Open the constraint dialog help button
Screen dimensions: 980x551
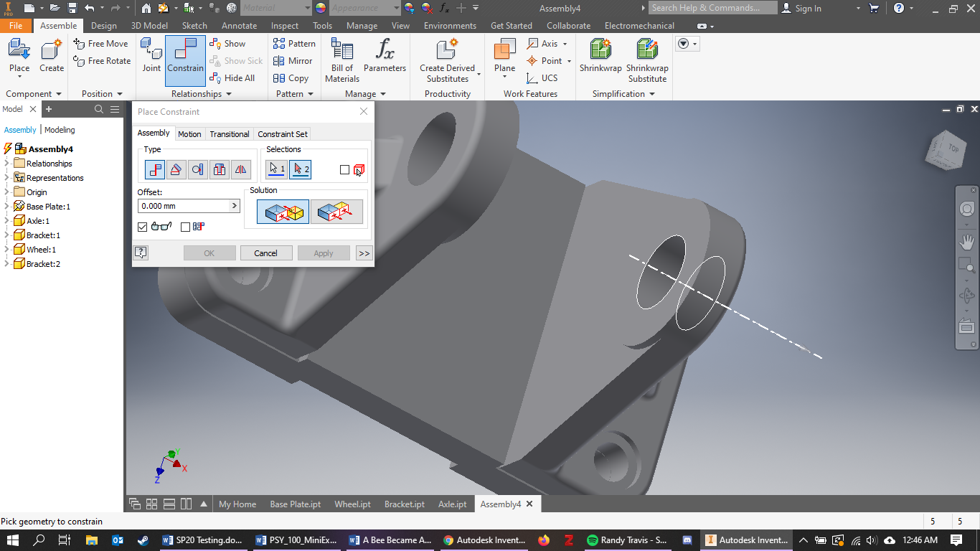click(x=141, y=253)
